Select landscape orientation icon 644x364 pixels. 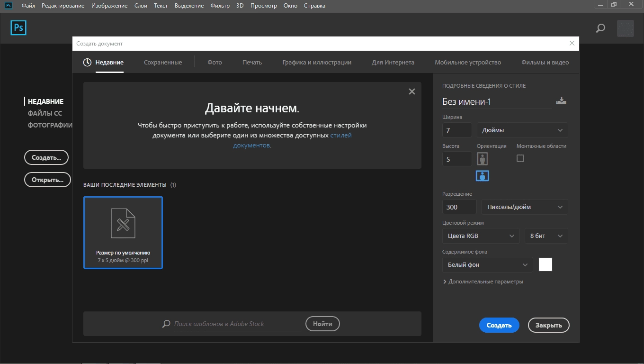point(482,176)
